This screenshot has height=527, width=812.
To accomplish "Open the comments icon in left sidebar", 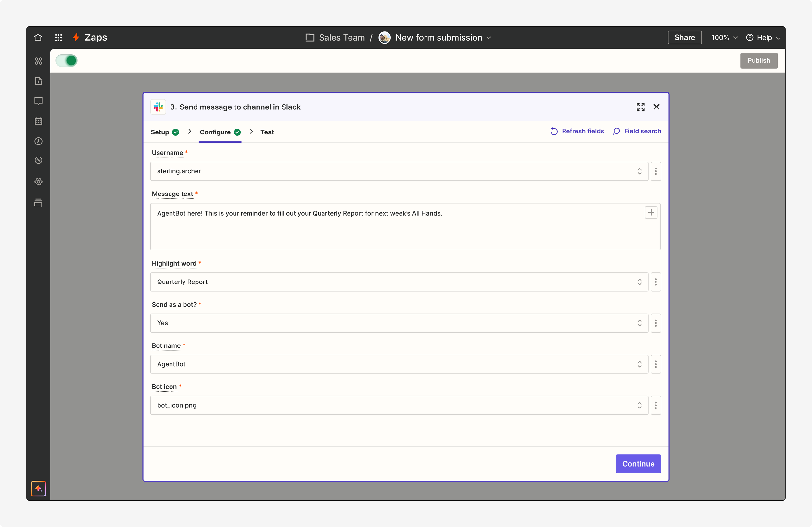I will (x=38, y=101).
